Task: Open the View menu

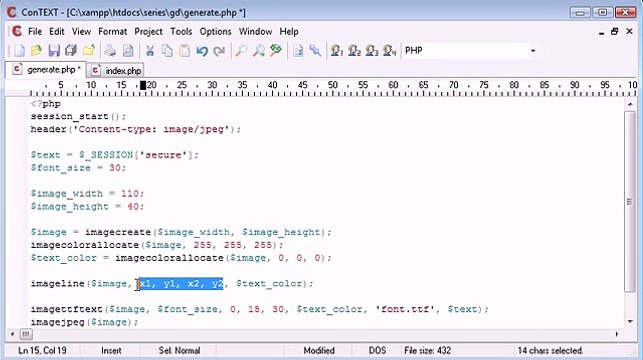Action: pyautogui.click(x=81, y=32)
